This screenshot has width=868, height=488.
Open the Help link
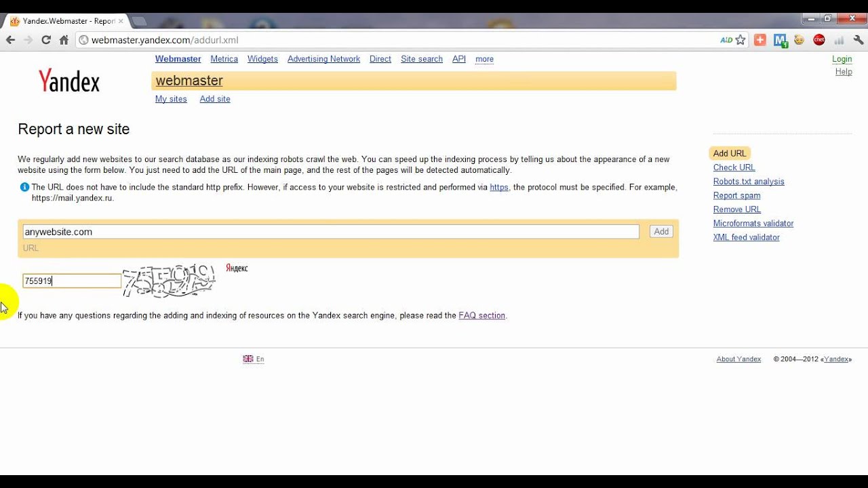click(x=844, y=72)
